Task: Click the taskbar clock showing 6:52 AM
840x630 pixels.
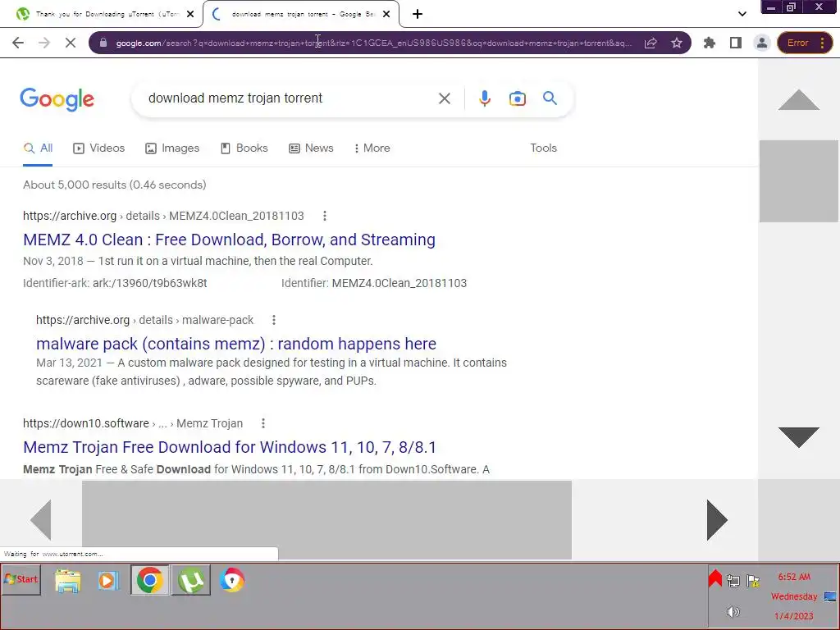Action: click(794, 577)
